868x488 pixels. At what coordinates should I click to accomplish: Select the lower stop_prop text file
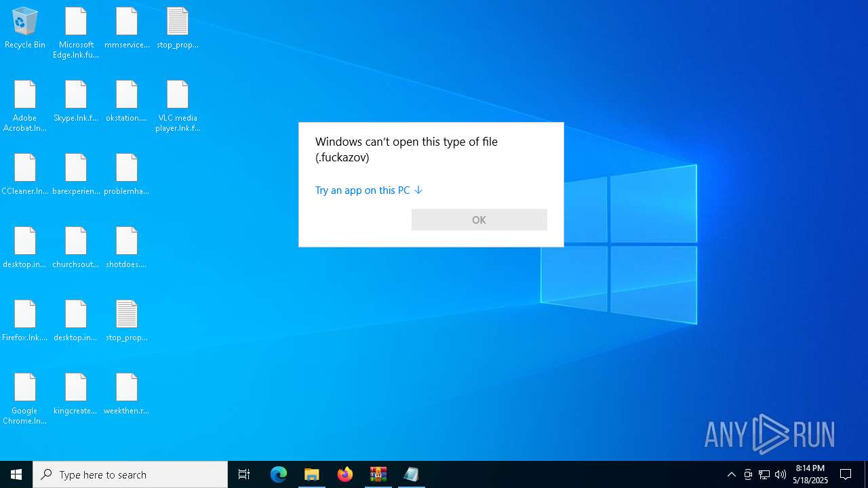point(127,321)
